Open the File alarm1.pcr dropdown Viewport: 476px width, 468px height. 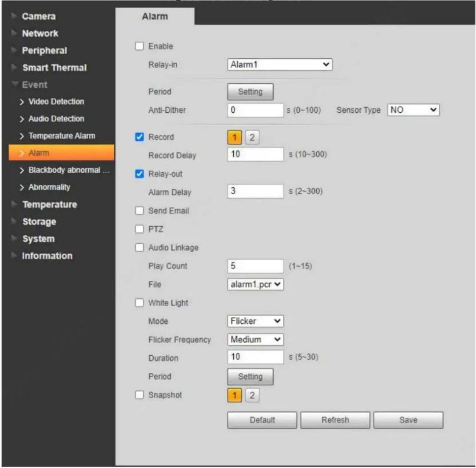click(255, 285)
